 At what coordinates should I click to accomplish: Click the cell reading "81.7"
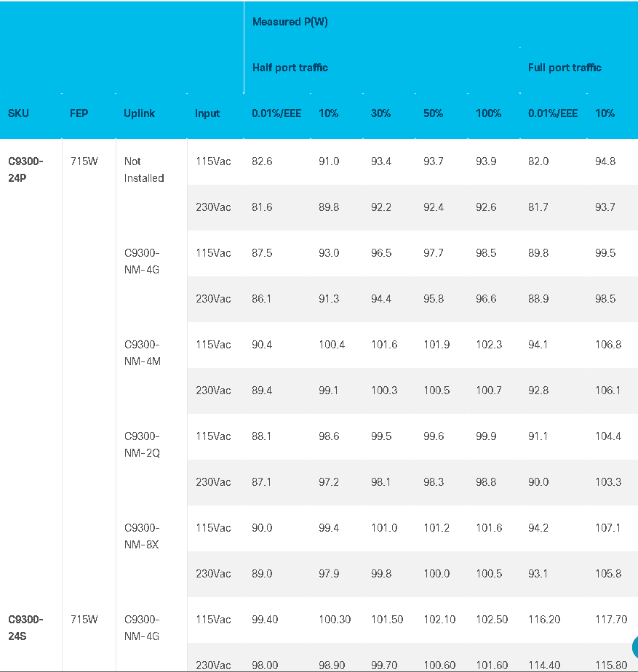coord(538,207)
